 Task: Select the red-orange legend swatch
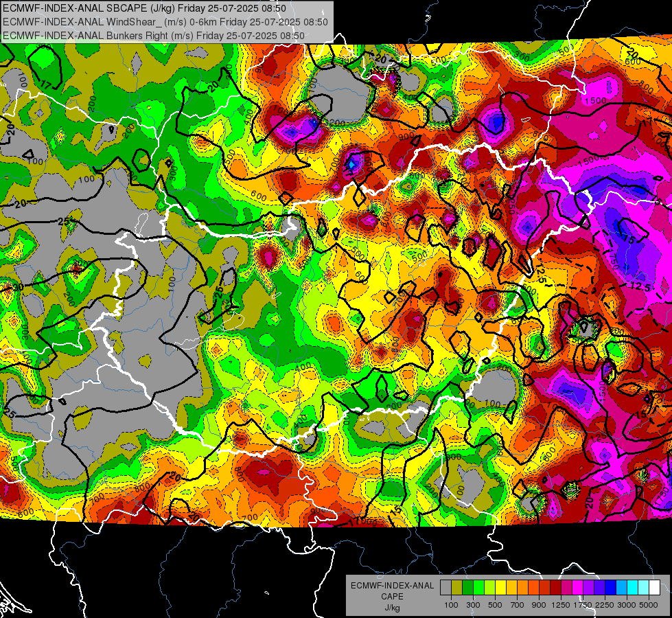[533, 587]
